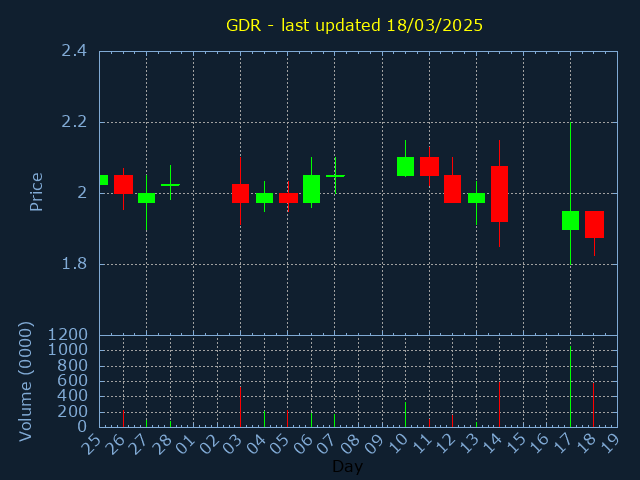640x480 pixels.
Task: Click day label 18 on the x-axis
Action: tap(587, 444)
